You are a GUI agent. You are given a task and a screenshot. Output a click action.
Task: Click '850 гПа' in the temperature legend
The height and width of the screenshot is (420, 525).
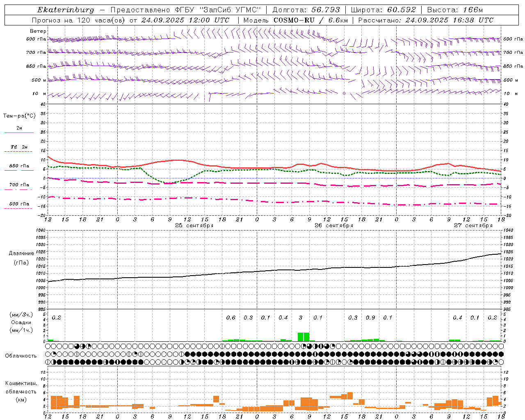click(19, 166)
